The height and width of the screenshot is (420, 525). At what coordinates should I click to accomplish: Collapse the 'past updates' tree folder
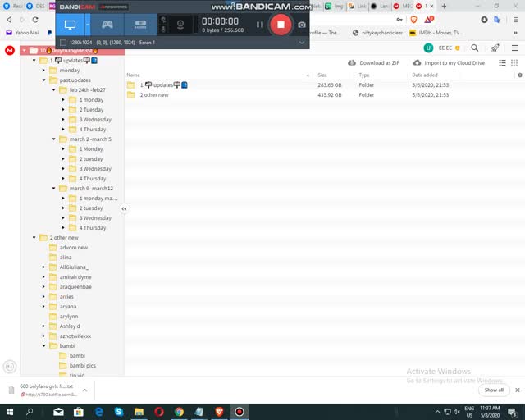(43, 80)
